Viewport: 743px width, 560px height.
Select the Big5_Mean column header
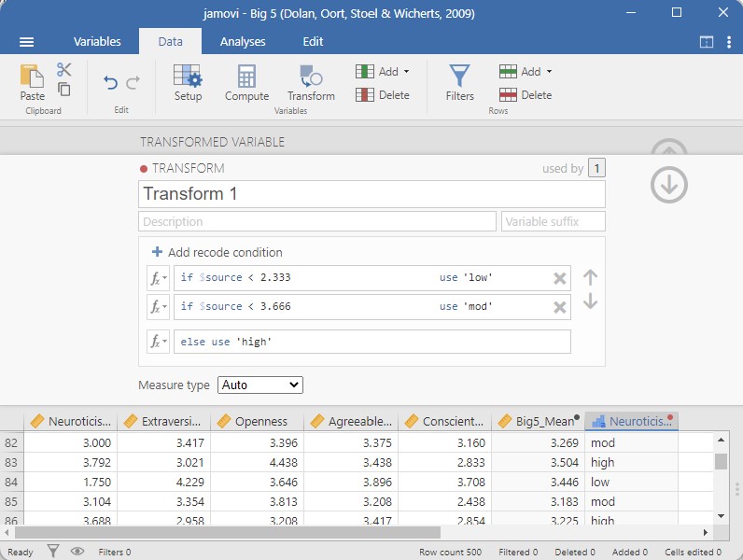pyautogui.click(x=538, y=421)
